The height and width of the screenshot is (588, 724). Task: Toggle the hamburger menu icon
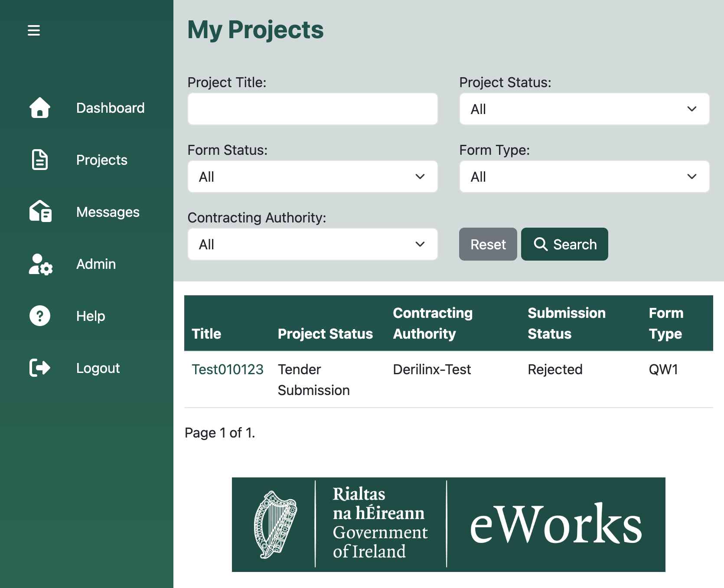point(34,30)
